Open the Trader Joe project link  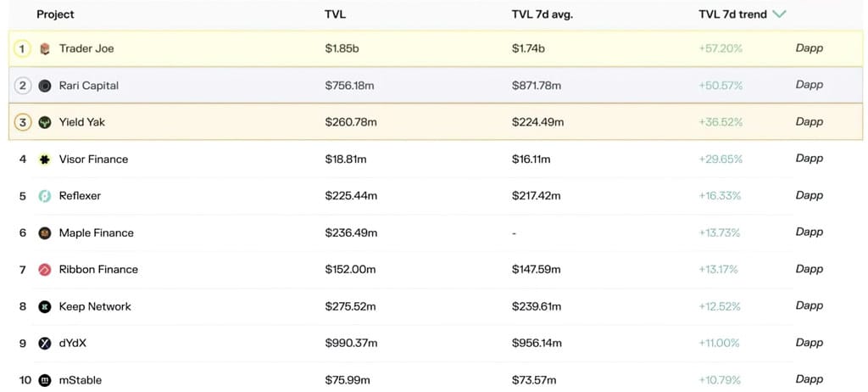coord(86,49)
